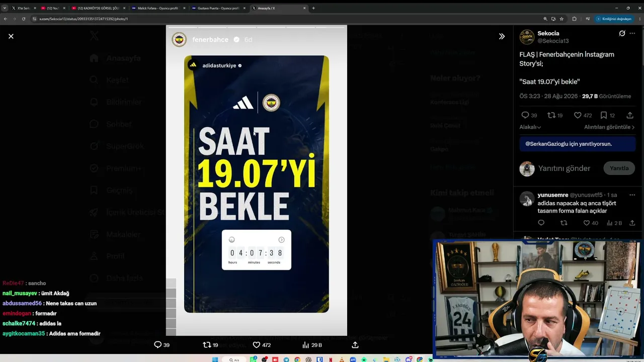The height and width of the screenshot is (362, 644).
Task: Close the photo viewer with the X
Action: [x=11, y=36]
